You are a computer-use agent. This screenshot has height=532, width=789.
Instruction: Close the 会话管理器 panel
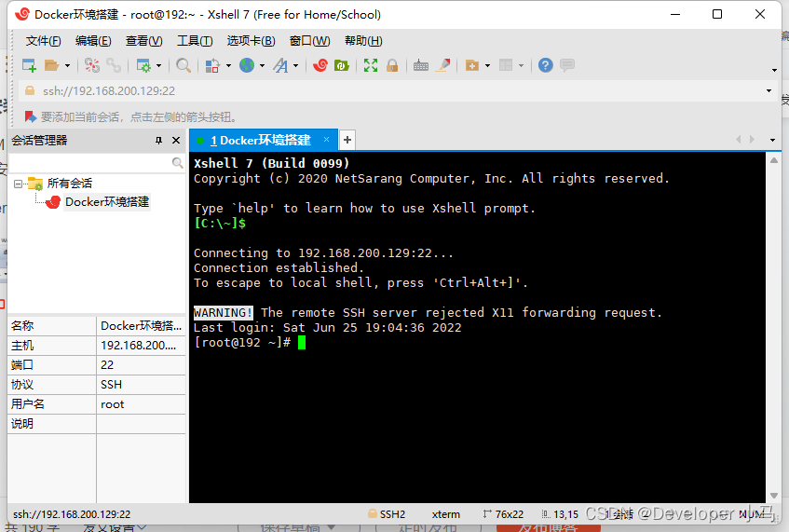[176, 141]
